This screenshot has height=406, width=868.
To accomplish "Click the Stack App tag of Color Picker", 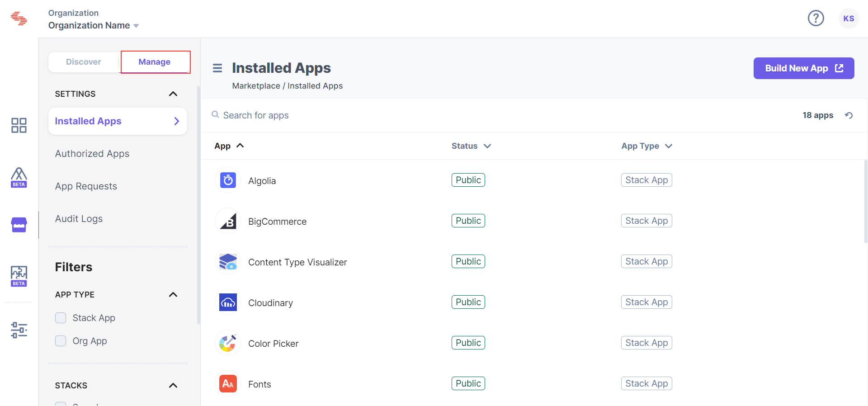I will click(x=646, y=343).
